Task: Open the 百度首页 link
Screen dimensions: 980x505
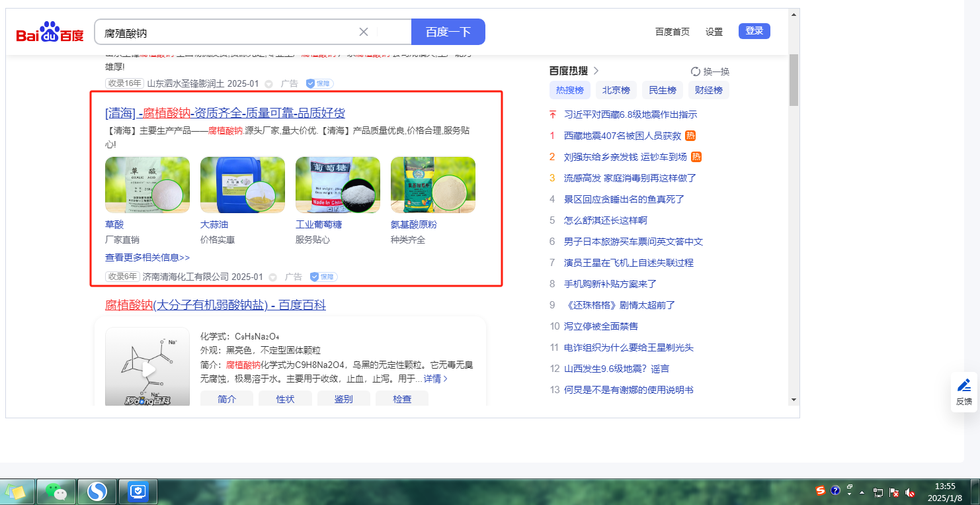Action: (673, 32)
